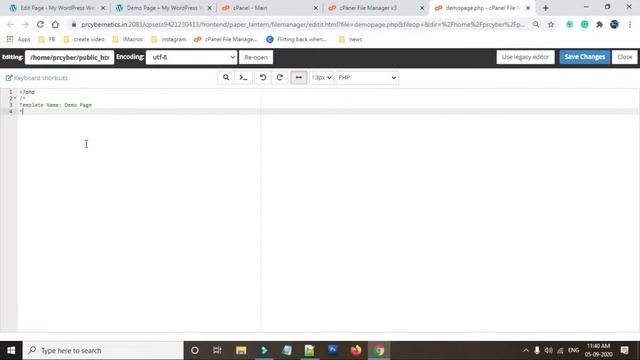This screenshot has width=640, height=360.
Task: Click the file path editing field
Action: tap(69, 57)
